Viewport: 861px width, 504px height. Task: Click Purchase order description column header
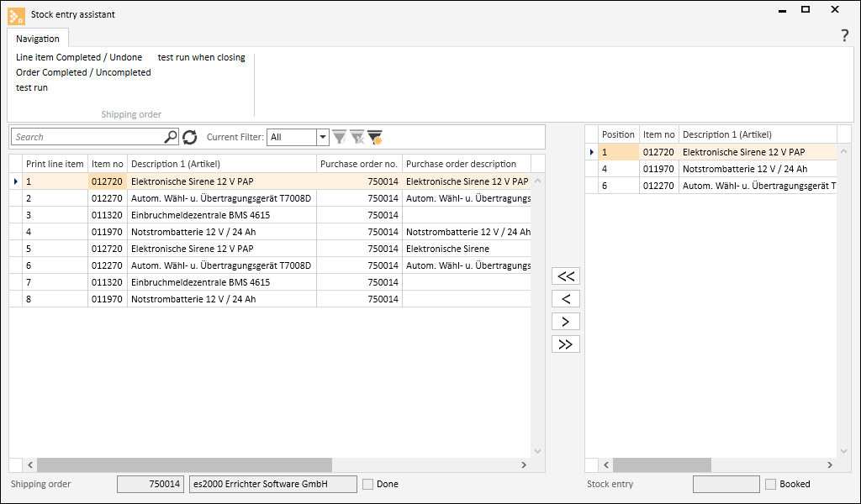467,164
